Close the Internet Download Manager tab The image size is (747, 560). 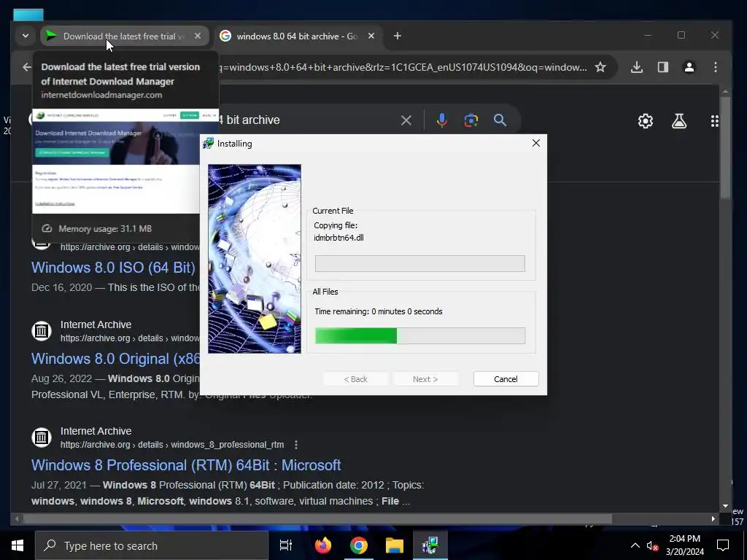click(198, 36)
